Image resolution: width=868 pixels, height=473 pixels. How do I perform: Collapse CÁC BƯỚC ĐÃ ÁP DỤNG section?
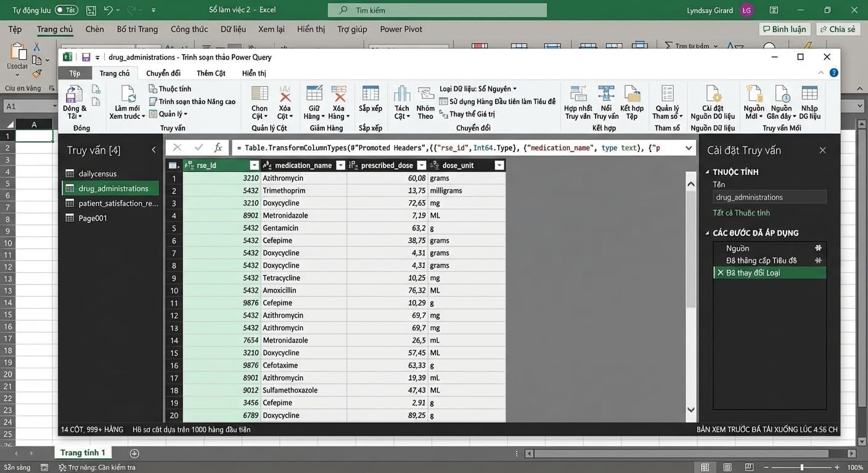click(707, 233)
